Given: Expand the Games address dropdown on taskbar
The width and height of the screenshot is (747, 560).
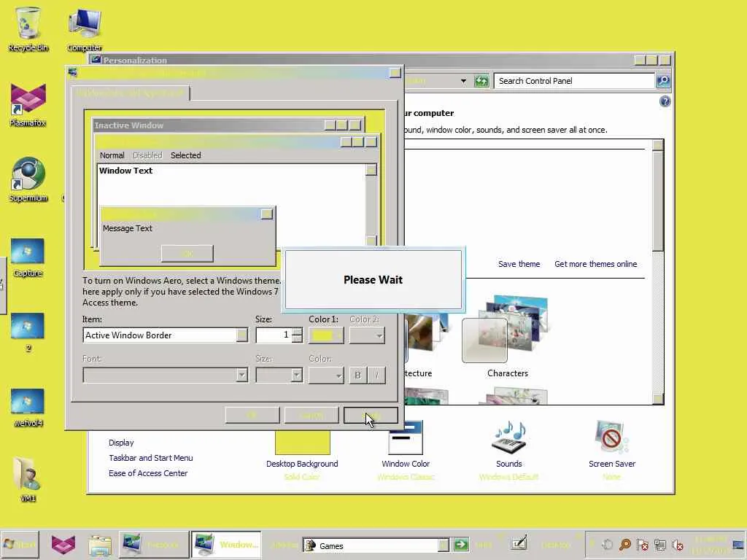Looking at the screenshot, I should [444, 545].
